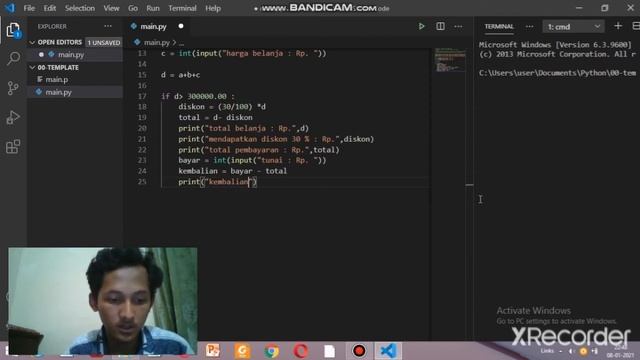Open the Help menu
The image size is (640, 360).
(213, 8)
